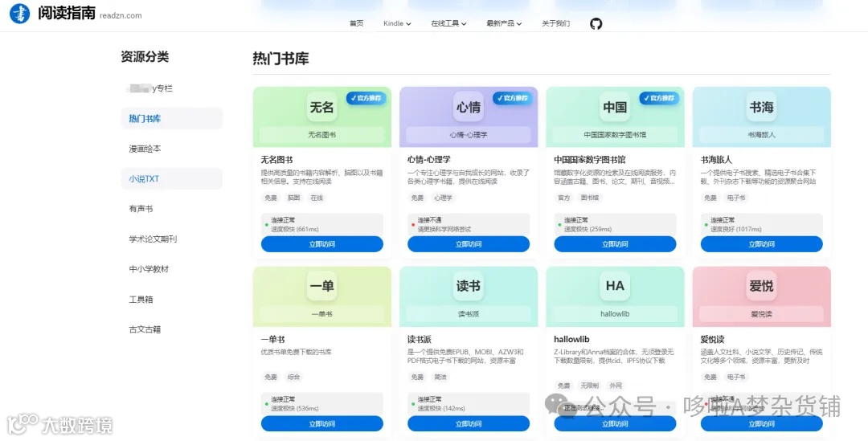868x441 pixels.
Task: Click 简洁 tag on 读书派 card
Action: click(440, 377)
